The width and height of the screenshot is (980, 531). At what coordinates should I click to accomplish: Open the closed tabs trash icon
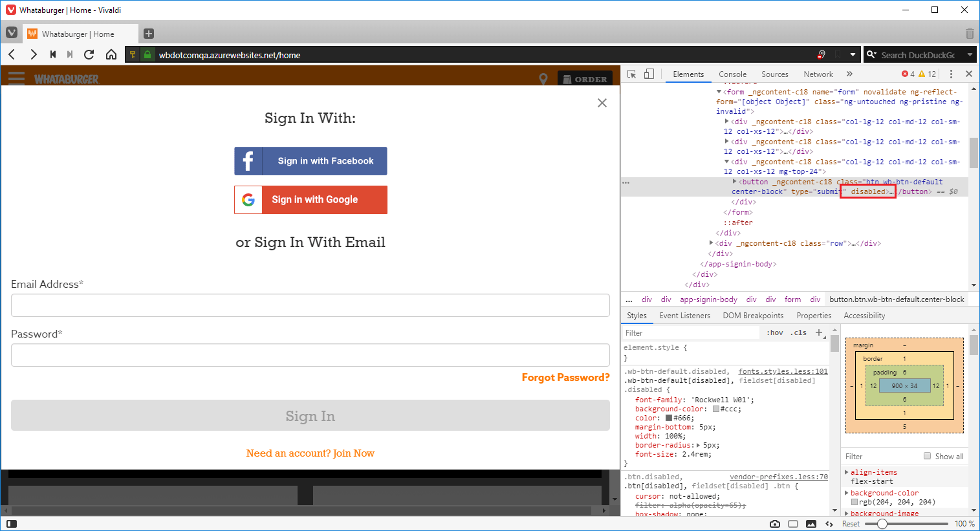click(969, 34)
